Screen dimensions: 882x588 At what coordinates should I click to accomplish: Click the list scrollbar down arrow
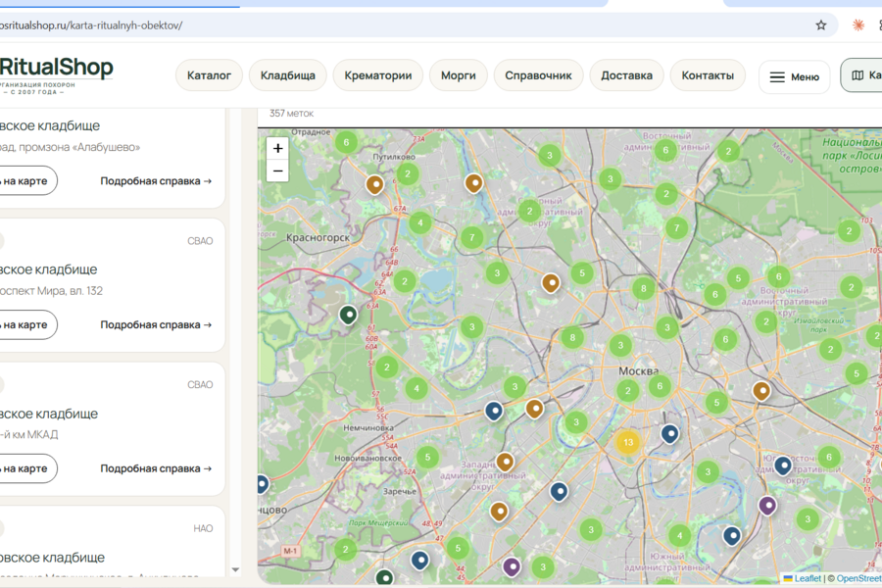click(x=235, y=570)
